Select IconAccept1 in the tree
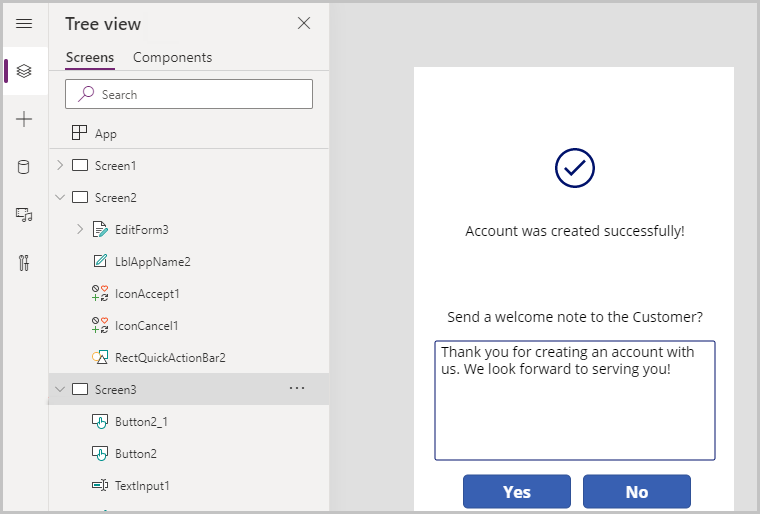760x514 pixels. click(147, 294)
